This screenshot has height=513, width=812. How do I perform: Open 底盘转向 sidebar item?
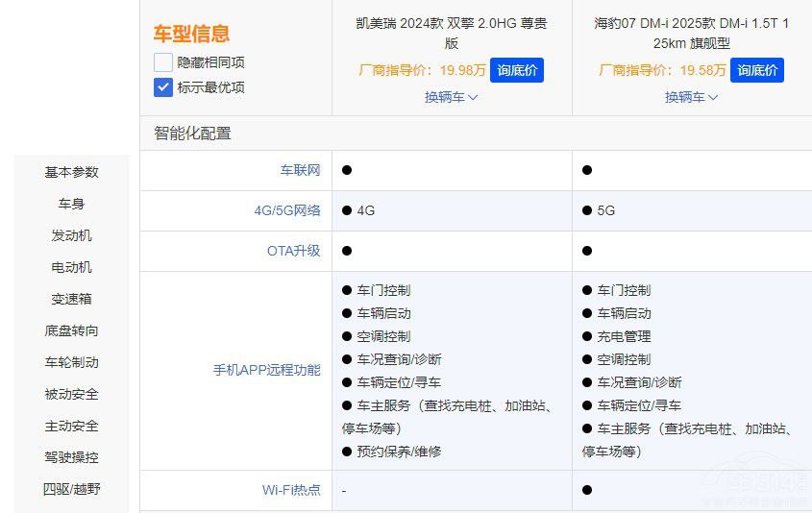pyautogui.click(x=71, y=330)
